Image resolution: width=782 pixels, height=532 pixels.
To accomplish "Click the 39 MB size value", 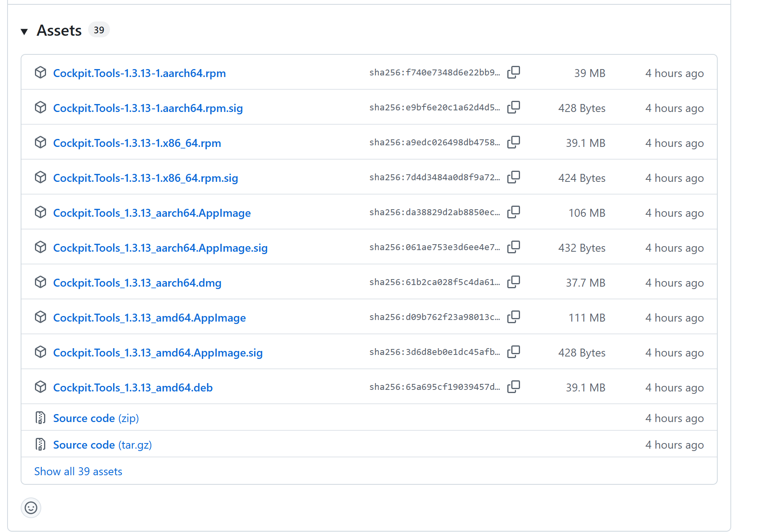I will click(589, 73).
